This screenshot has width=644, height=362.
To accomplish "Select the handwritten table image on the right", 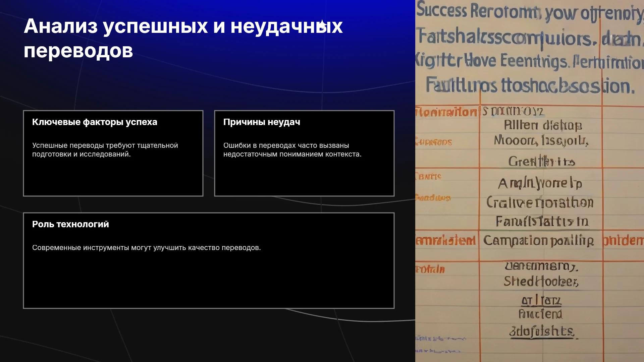I will point(530,181).
